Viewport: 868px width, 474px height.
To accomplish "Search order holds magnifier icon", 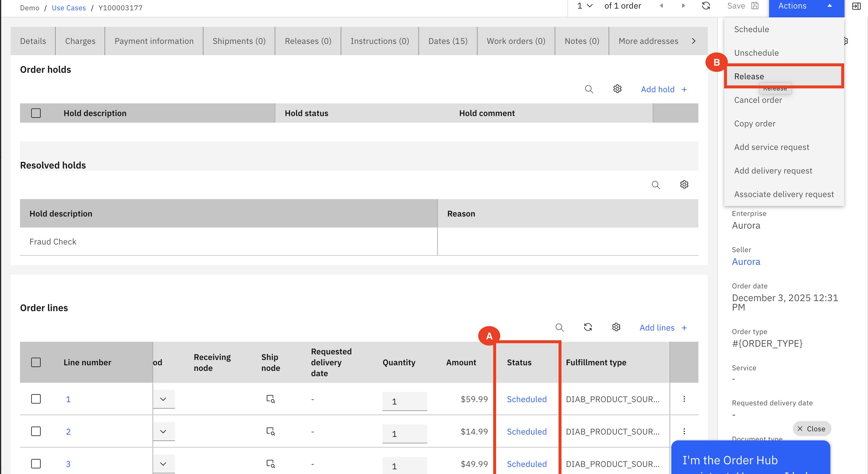I will point(589,89).
